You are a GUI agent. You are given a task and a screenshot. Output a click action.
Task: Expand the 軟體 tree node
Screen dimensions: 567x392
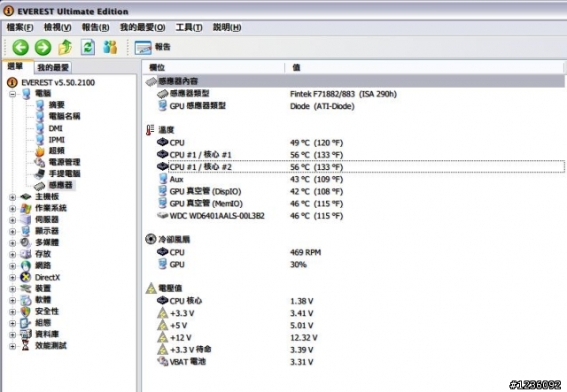click(12, 301)
